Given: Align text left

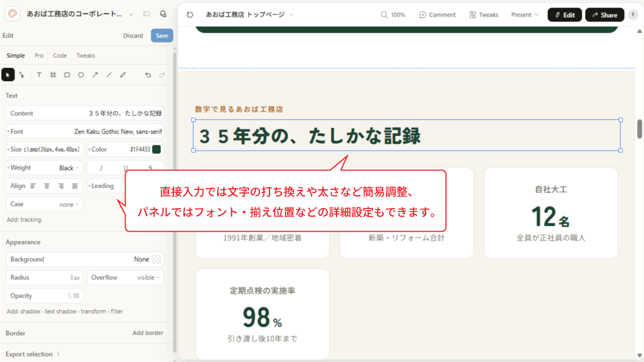Looking at the screenshot, I should 33,186.
